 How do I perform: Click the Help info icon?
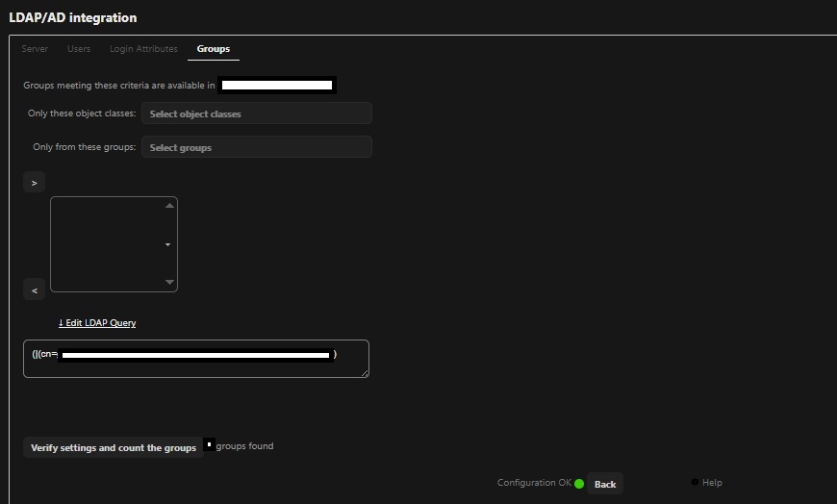click(695, 482)
